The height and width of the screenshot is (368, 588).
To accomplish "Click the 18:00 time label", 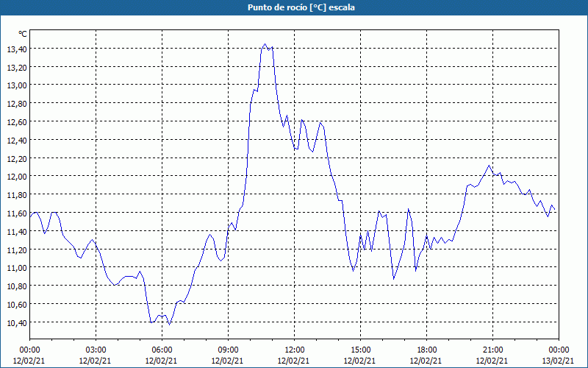I will 427,350.
